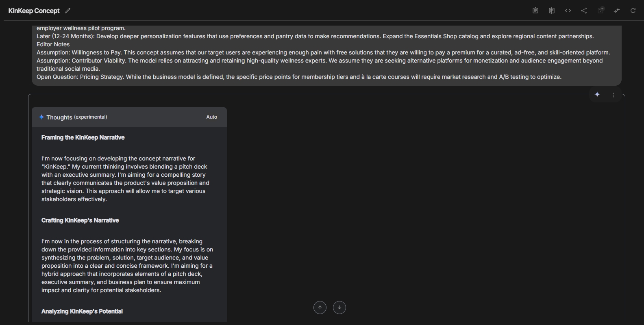Click the sparkle icon above the response
644x325 pixels.
[x=597, y=95]
